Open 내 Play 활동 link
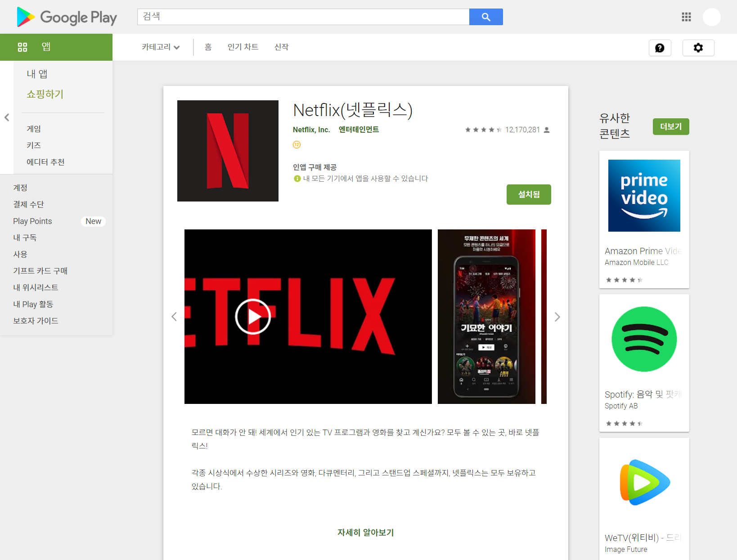Viewport: 737px width, 560px height. click(33, 304)
